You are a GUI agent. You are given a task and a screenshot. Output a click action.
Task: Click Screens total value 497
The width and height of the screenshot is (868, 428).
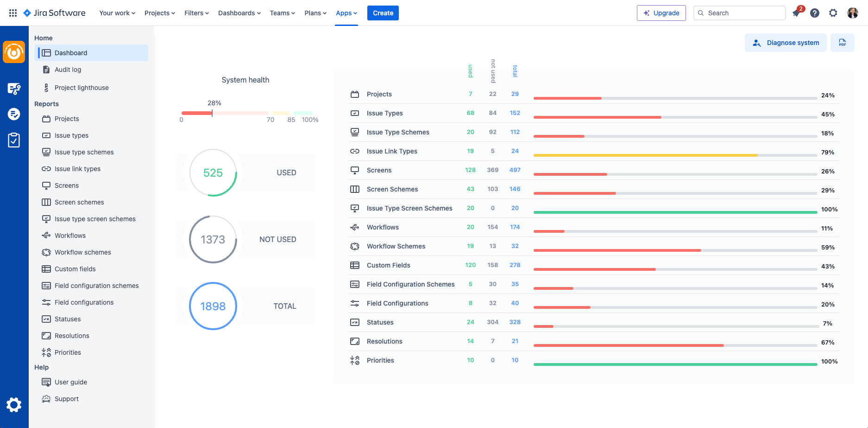point(515,170)
